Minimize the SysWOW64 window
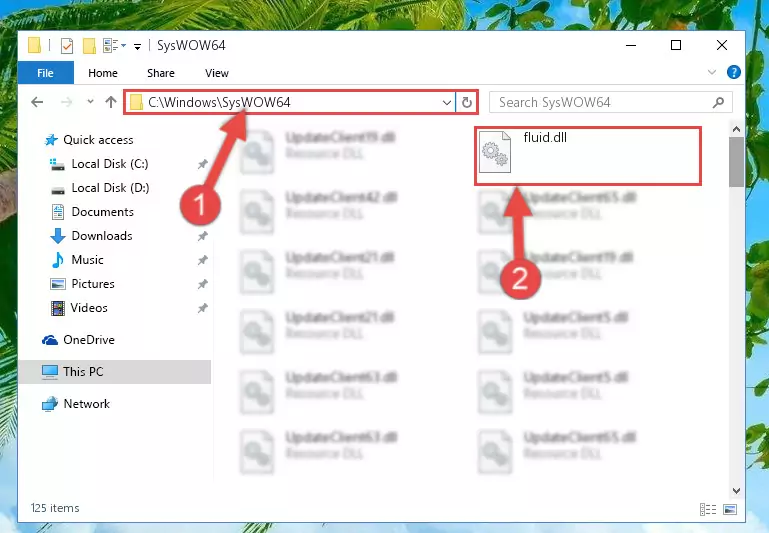 tap(631, 45)
